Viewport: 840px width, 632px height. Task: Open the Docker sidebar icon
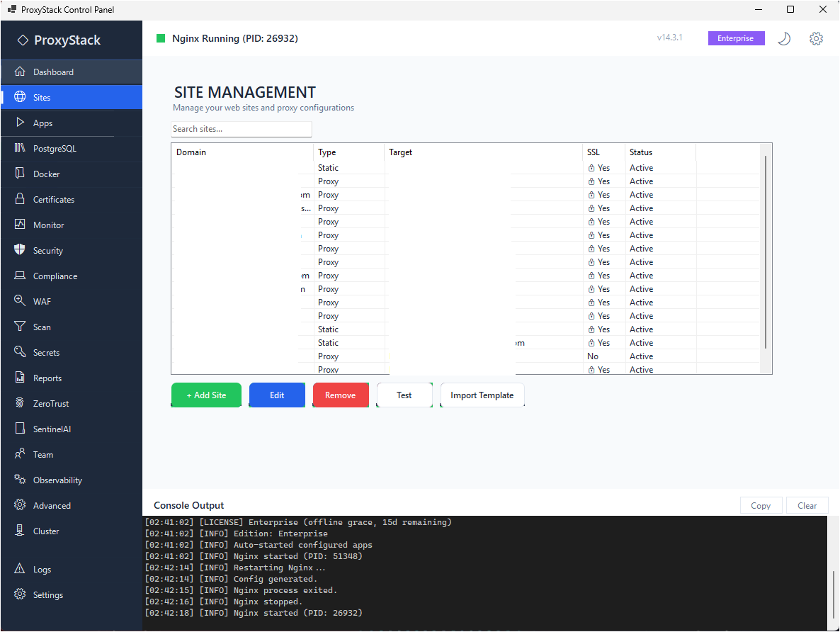tap(20, 173)
